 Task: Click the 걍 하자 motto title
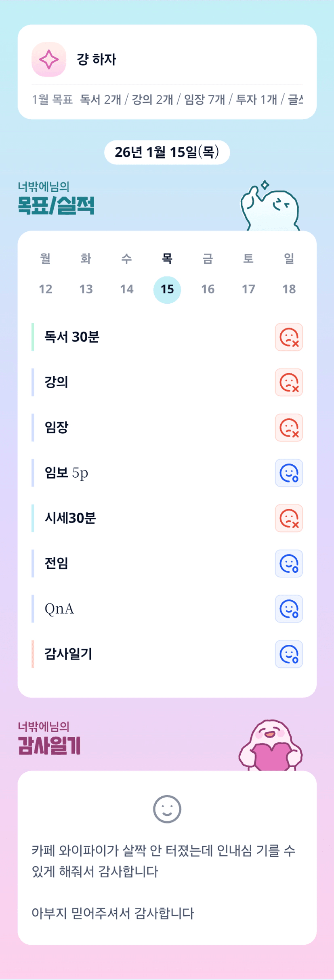97,59
